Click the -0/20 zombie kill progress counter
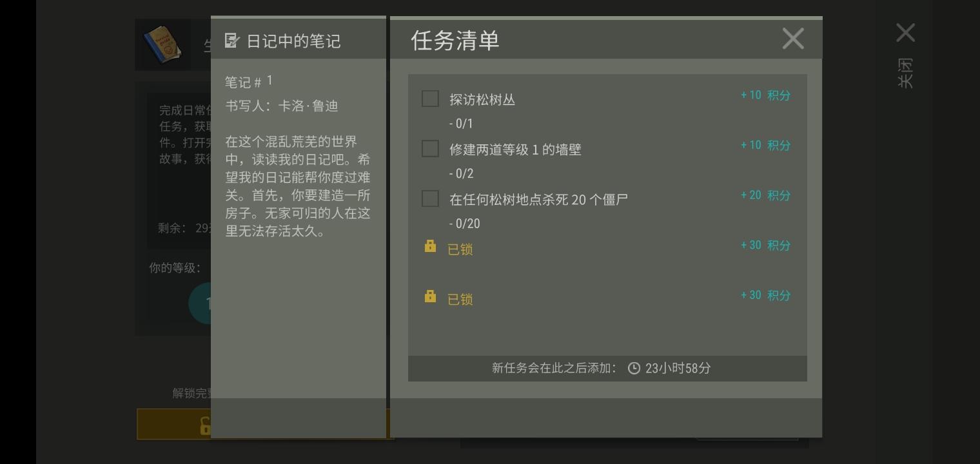980x464 pixels. pos(465,224)
